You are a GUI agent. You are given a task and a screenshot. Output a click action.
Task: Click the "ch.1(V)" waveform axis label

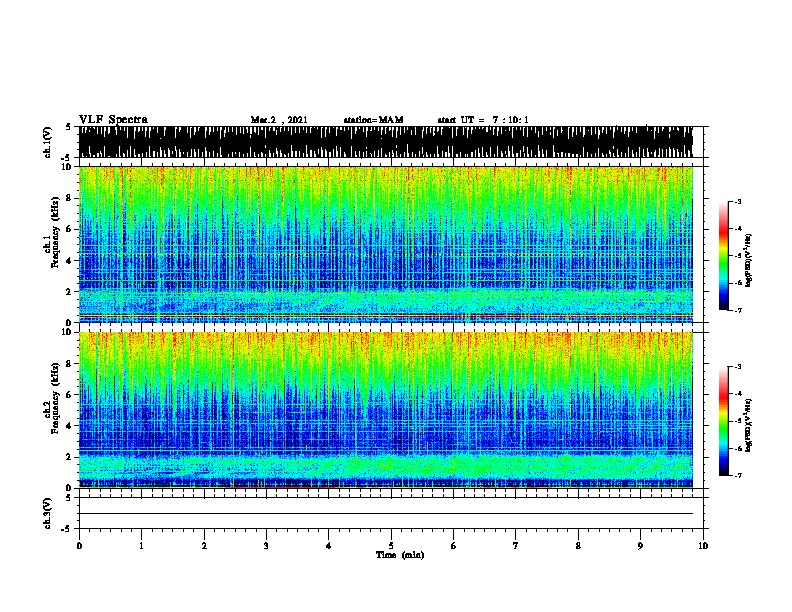48,142
